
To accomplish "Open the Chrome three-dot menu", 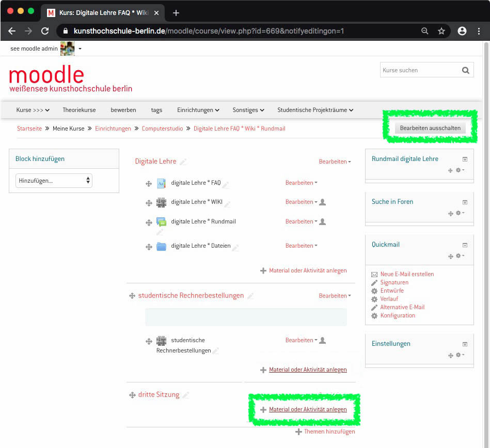I will pos(479,31).
